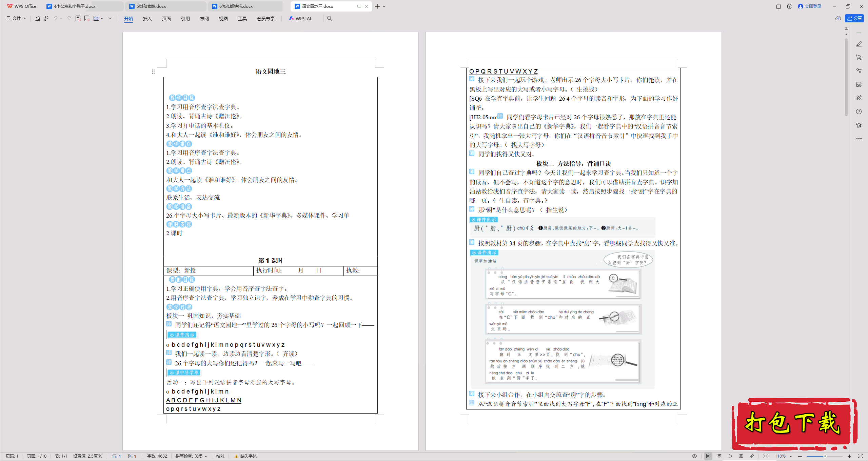Viewport: 868px width, 461px height.
Task: Click the multi-window tab manager icon
Action: (x=779, y=6)
